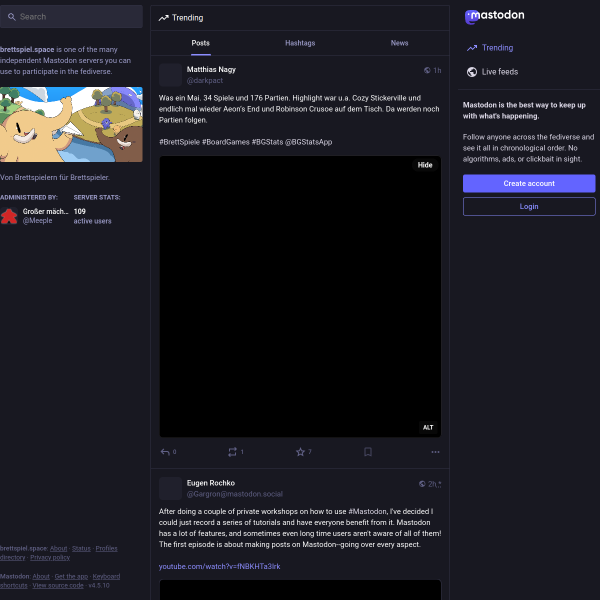Open the Mastodon About footer link
Image resolution: width=600 pixels, height=600 pixels.
pos(41,577)
